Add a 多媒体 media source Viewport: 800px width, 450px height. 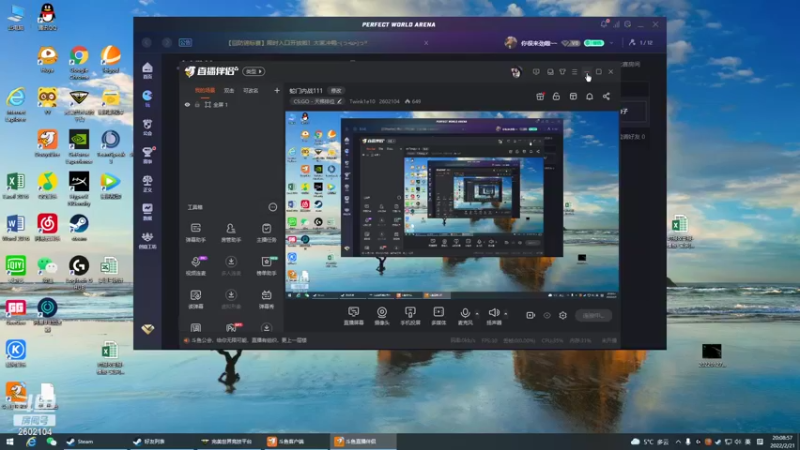(438, 316)
